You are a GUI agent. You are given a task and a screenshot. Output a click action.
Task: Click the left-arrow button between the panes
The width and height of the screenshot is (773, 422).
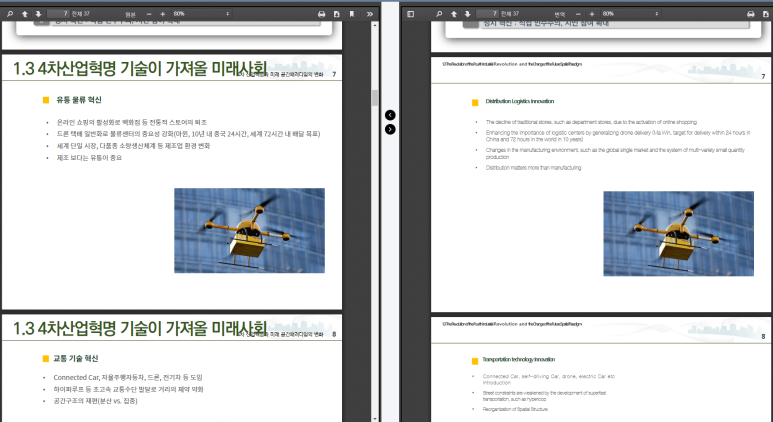[390, 115]
